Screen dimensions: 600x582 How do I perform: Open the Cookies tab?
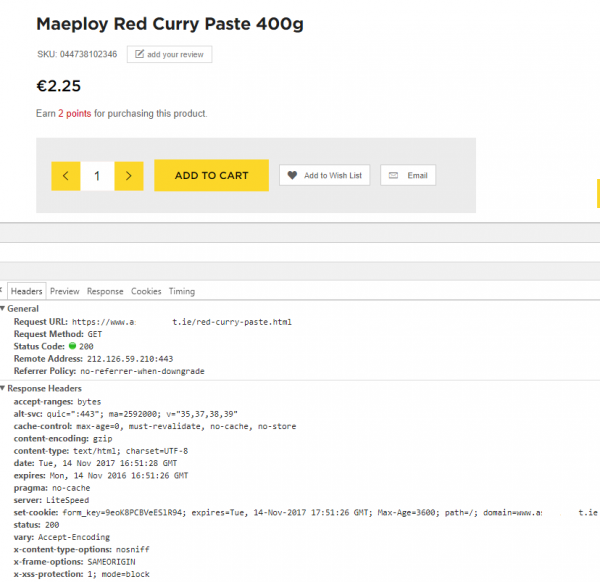pos(146,291)
